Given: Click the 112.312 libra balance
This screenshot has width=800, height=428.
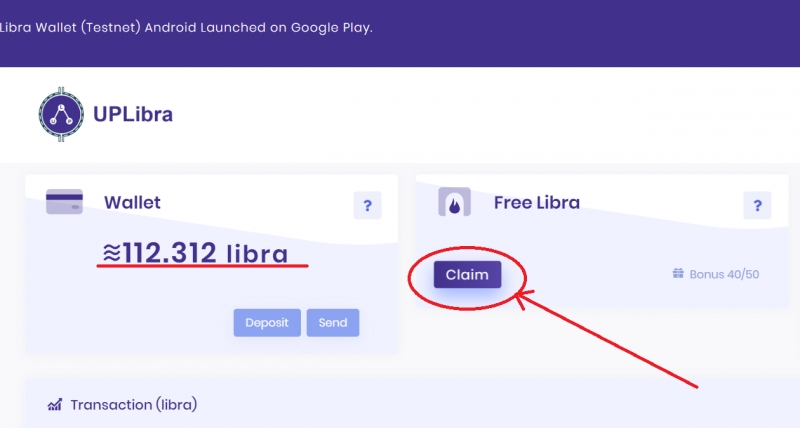Looking at the screenshot, I should (206, 253).
